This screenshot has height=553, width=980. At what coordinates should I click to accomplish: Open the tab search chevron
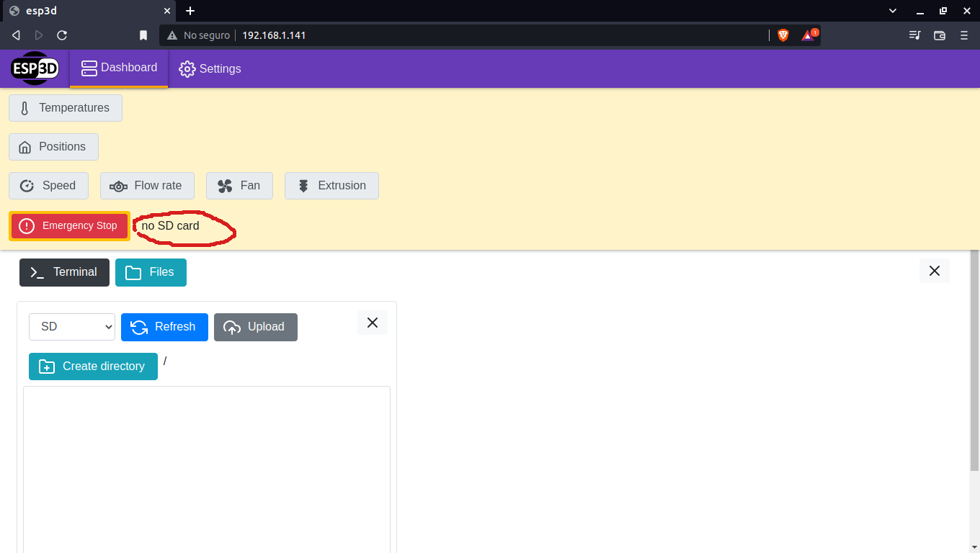click(892, 11)
